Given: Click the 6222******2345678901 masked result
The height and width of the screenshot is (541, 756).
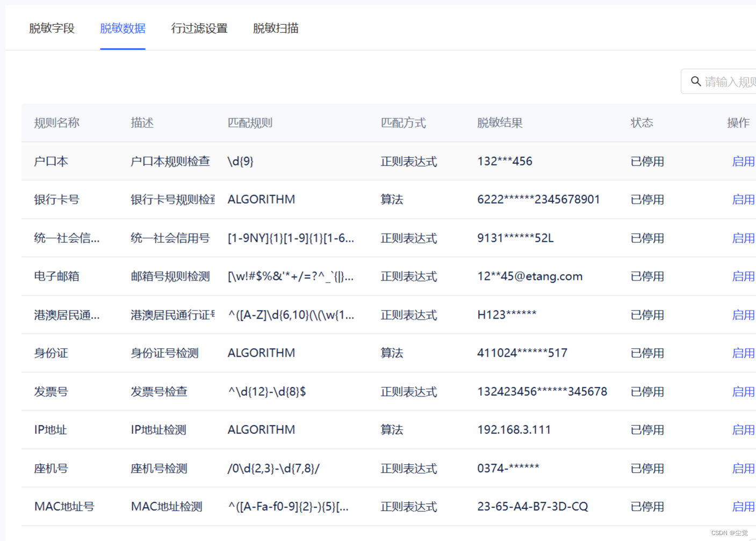Looking at the screenshot, I should (x=538, y=199).
